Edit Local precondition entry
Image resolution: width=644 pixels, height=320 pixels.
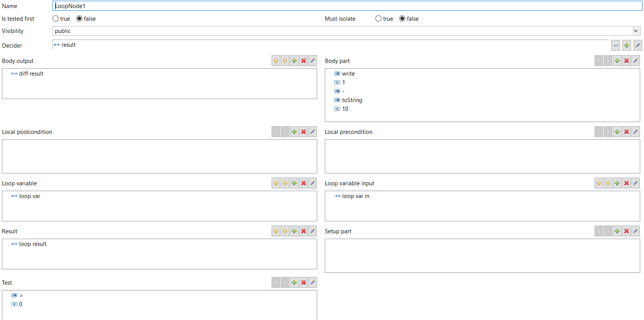pyautogui.click(x=636, y=132)
